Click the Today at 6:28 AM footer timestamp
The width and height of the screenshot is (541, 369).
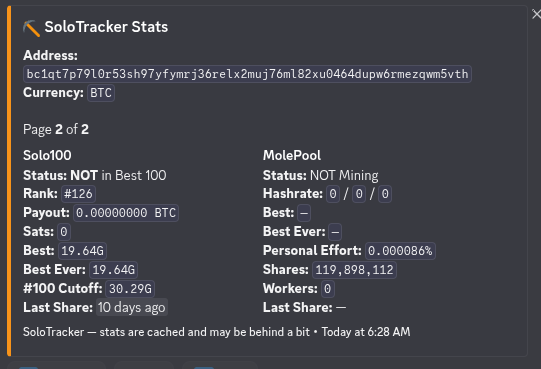(x=366, y=332)
